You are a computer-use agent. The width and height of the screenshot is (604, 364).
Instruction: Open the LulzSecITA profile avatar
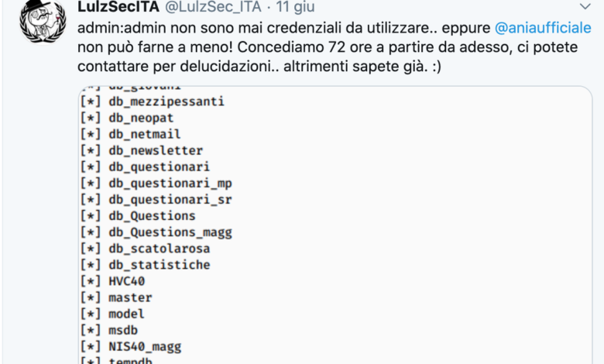coord(43,21)
